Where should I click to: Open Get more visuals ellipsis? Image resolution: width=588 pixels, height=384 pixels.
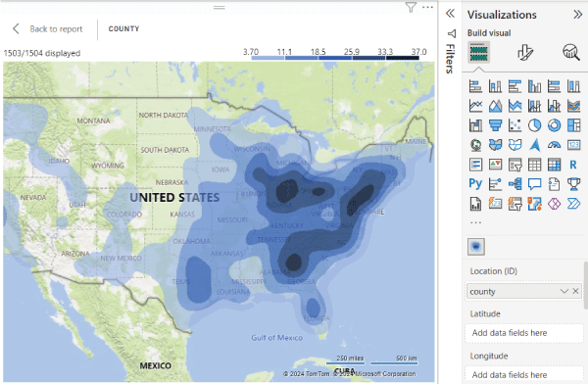point(475,222)
